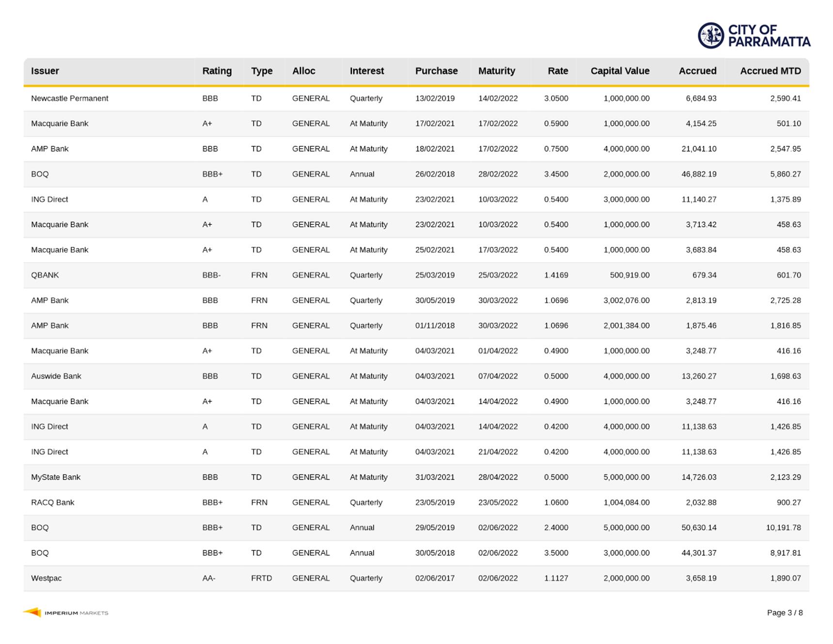Image resolution: width=833 pixels, height=644 pixels.
Task: Click the purchase date 26/02/2018
Action: tap(435, 174)
